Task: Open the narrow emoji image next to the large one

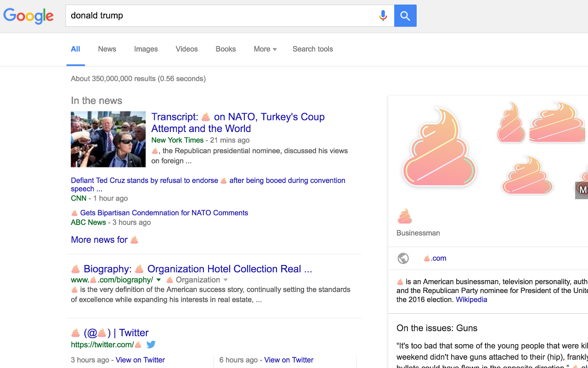Action: 511,122
